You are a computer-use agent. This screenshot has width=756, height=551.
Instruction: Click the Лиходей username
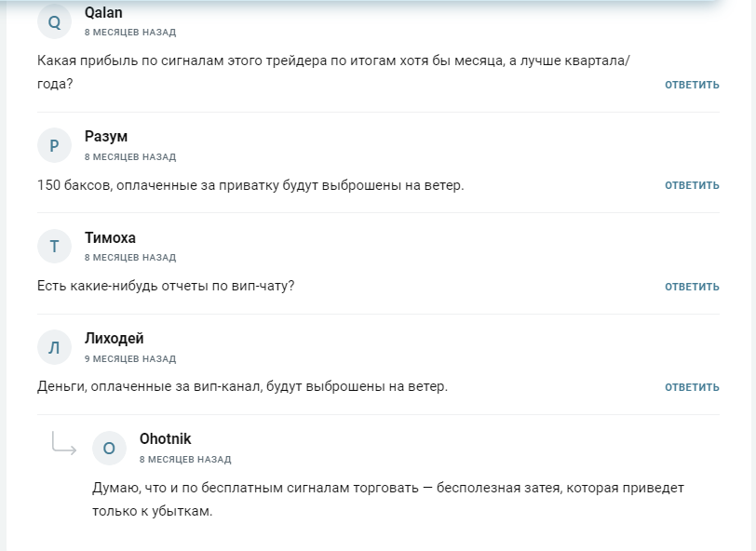pos(114,339)
